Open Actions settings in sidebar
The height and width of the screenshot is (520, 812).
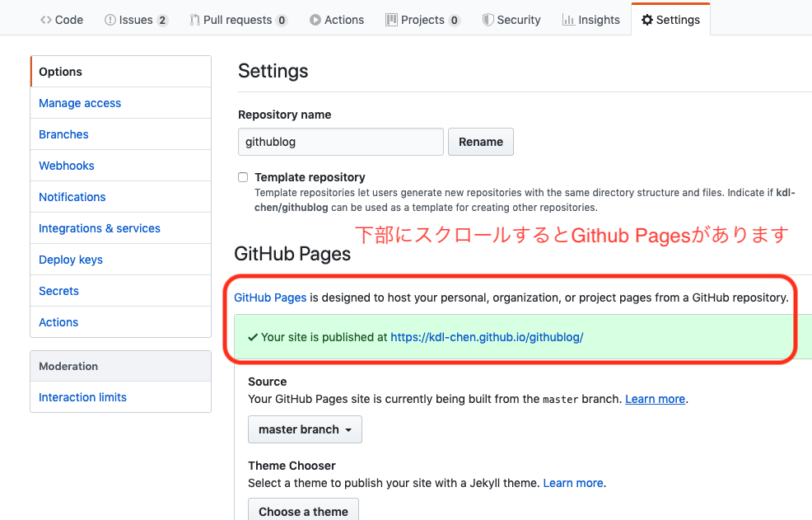121,322
